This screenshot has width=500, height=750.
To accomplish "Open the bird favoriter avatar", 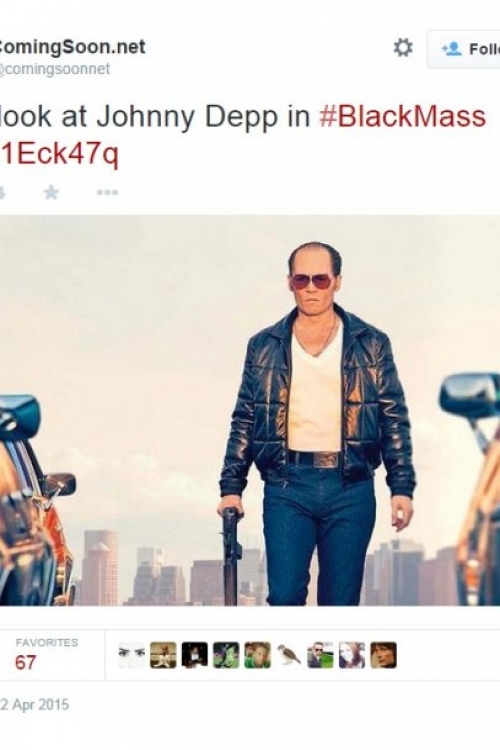I will coord(289,655).
